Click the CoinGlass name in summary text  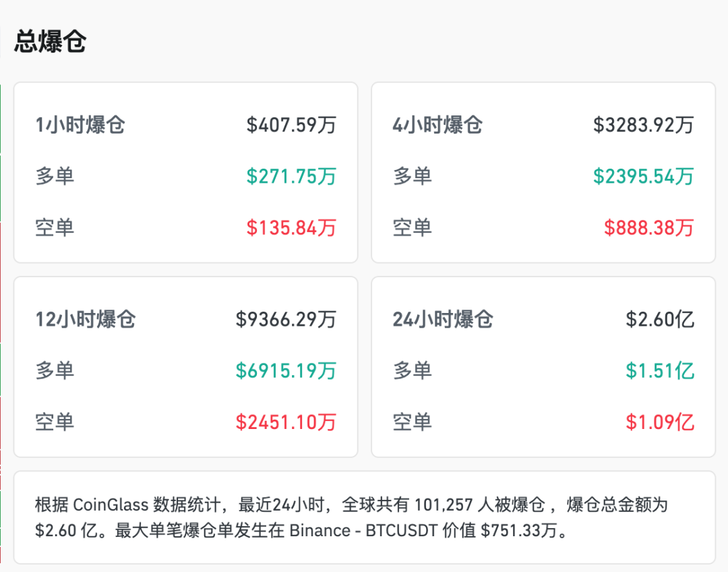click(110, 505)
